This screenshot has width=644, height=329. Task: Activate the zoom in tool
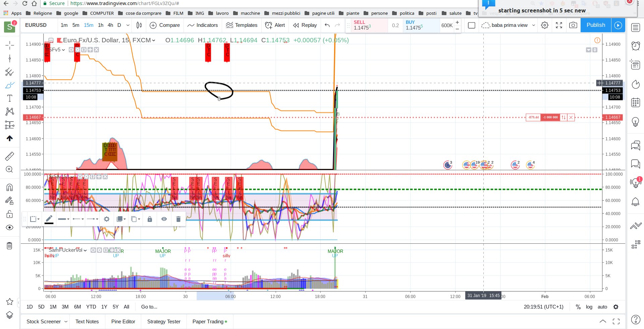(x=9, y=170)
